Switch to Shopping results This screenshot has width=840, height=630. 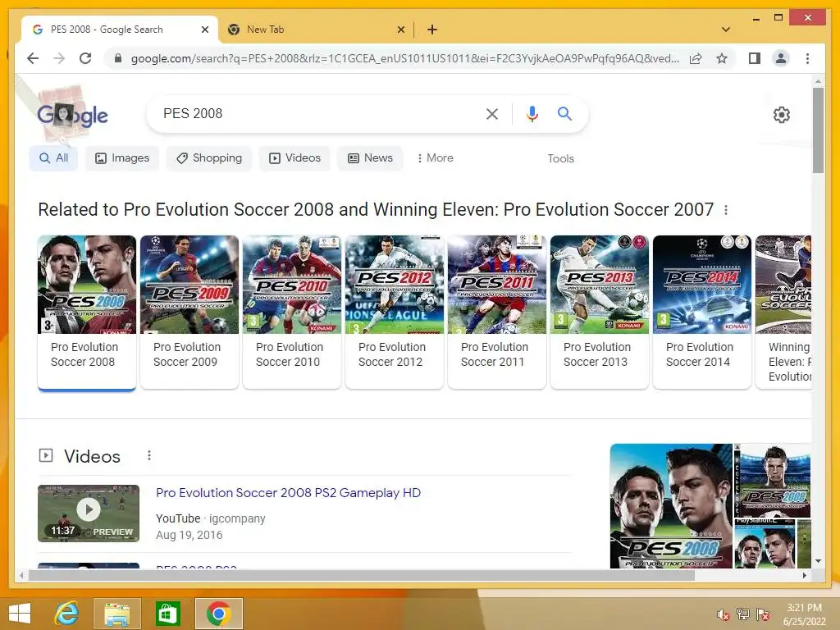(209, 158)
